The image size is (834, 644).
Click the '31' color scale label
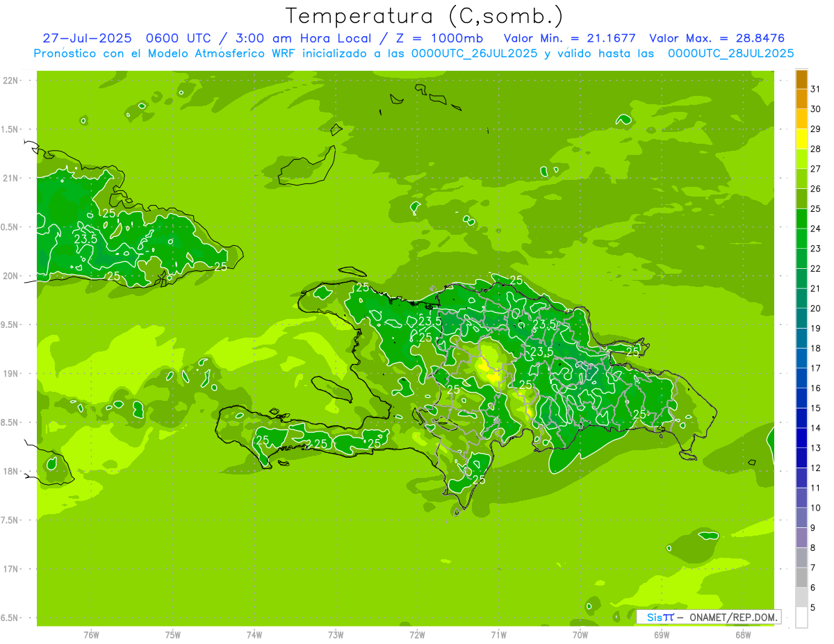pyautogui.click(x=816, y=88)
